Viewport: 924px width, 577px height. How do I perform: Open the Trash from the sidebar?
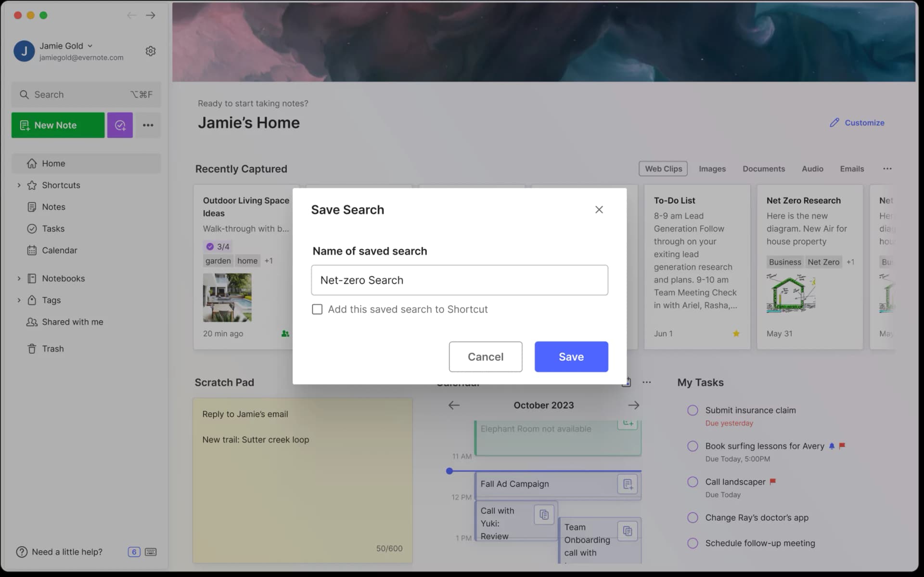coord(53,348)
